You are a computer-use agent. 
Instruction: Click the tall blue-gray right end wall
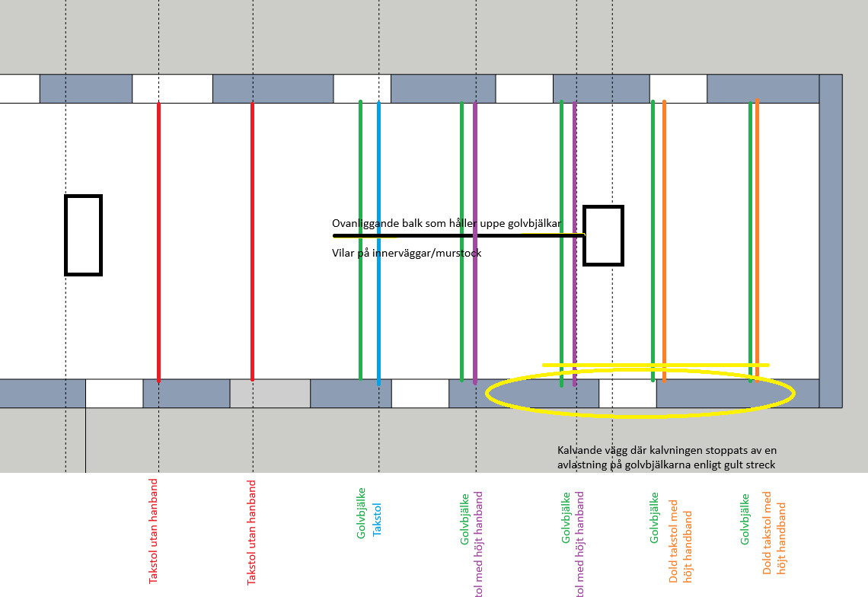(831, 241)
